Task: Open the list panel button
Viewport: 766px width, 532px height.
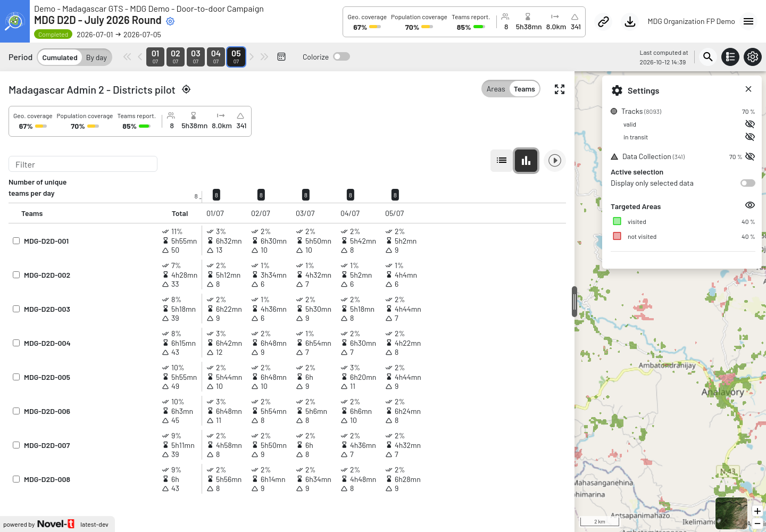Action: pos(730,57)
